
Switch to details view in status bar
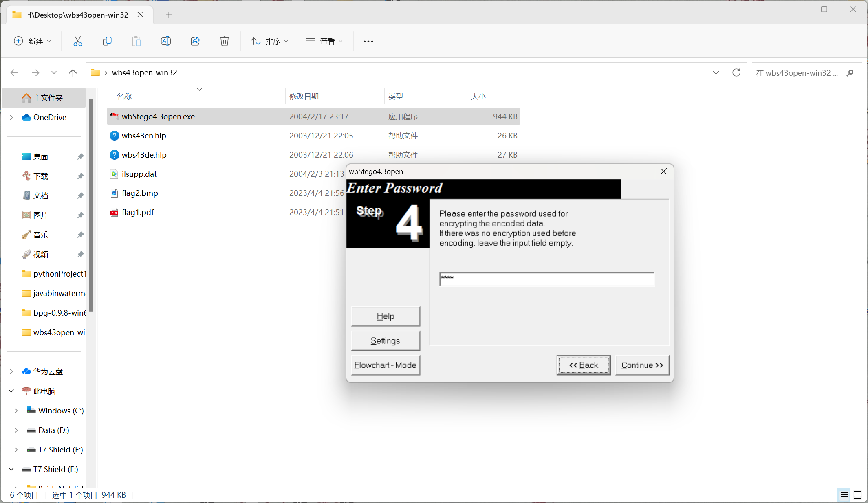pyautogui.click(x=844, y=495)
